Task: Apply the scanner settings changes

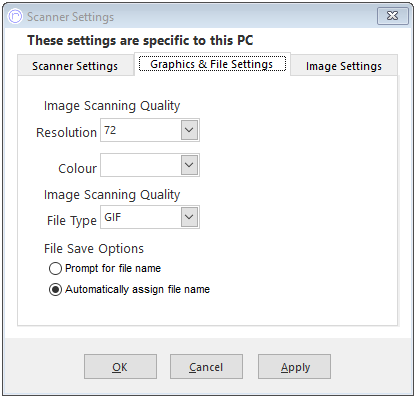Action: tap(294, 367)
